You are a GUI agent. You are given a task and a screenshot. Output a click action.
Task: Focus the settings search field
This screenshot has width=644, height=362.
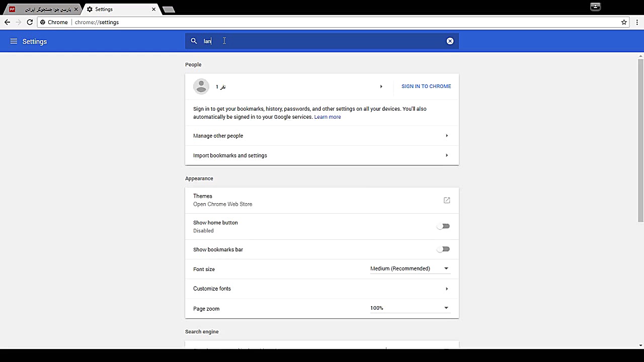point(322,41)
